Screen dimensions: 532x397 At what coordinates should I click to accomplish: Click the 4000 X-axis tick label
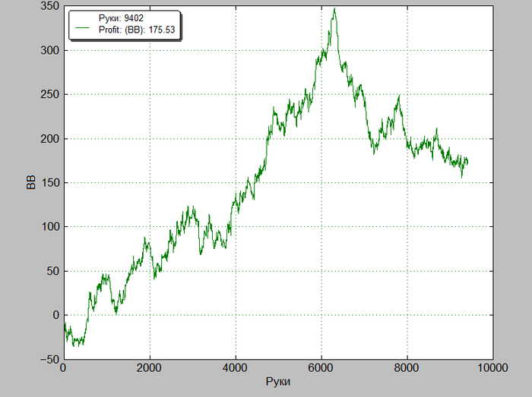(235, 368)
